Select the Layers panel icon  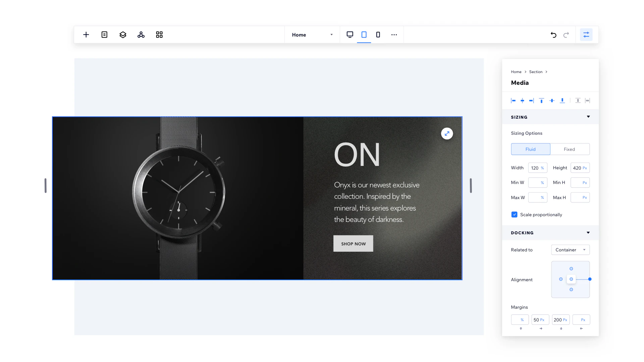click(122, 35)
